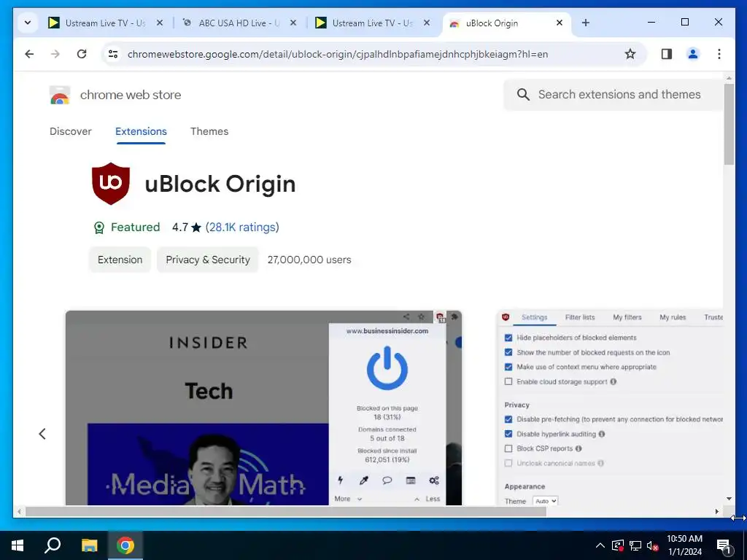Viewport: 747px width, 560px height.
Task: Click the chat bubble icon in popup screenshot
Action: (x=387, y=480)
